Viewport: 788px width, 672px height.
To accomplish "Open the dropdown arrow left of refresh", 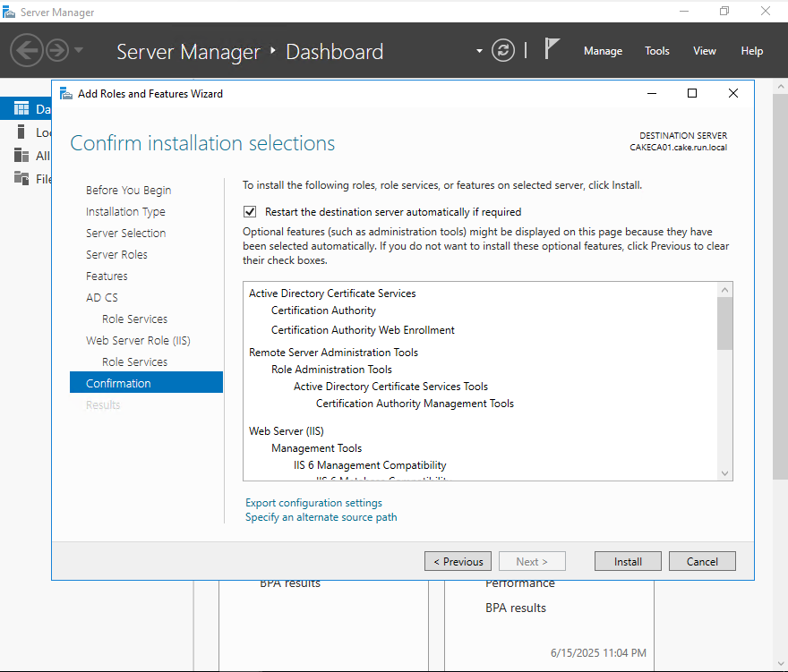I will coord(480,50).
